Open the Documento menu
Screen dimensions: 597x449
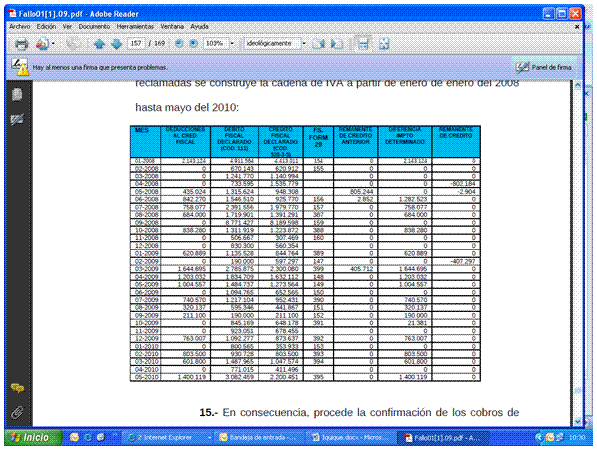tap(94, 26)
